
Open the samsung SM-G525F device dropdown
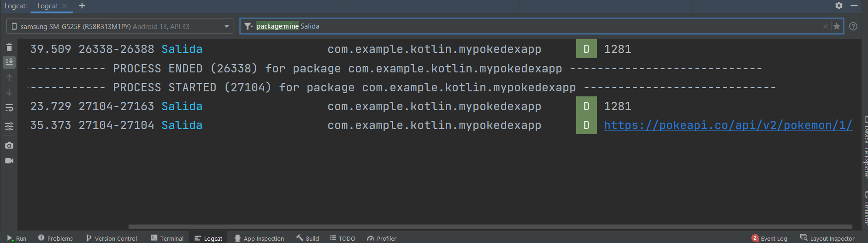click(119, 26)
